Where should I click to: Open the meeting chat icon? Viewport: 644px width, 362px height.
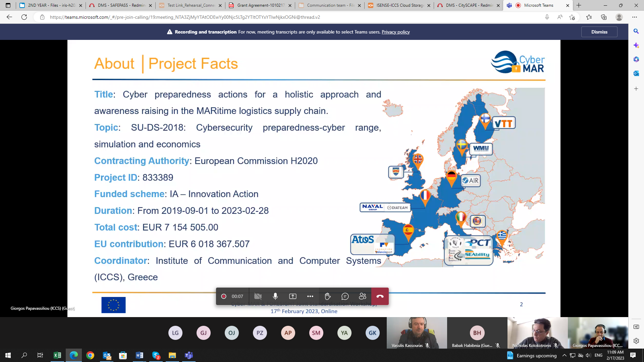click(345, 296)
